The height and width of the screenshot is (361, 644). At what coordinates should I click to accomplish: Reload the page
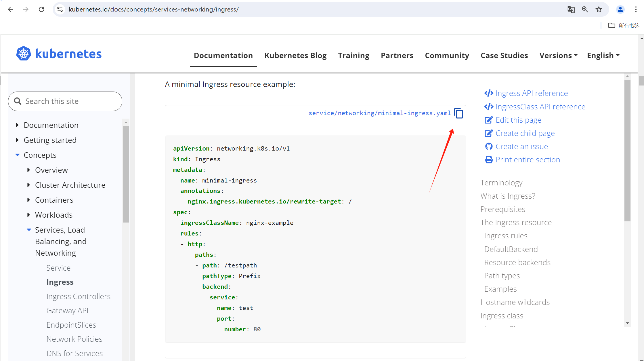[x=41, y=9]
